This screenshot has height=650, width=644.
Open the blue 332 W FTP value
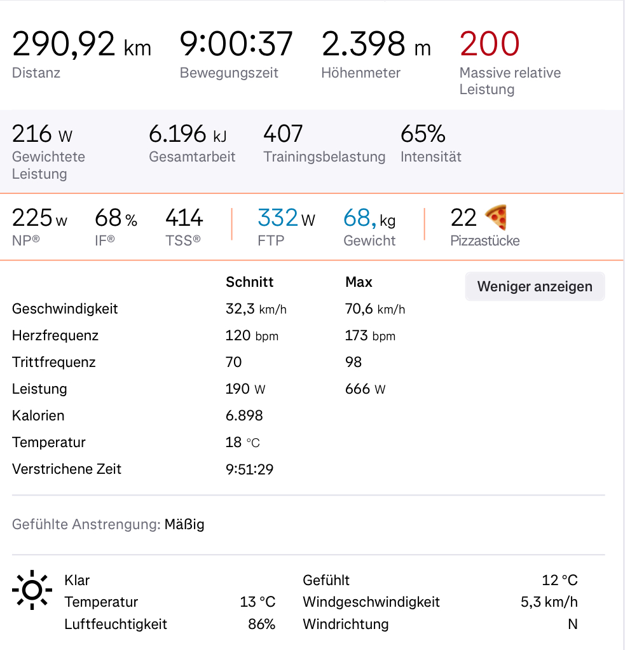286,218
